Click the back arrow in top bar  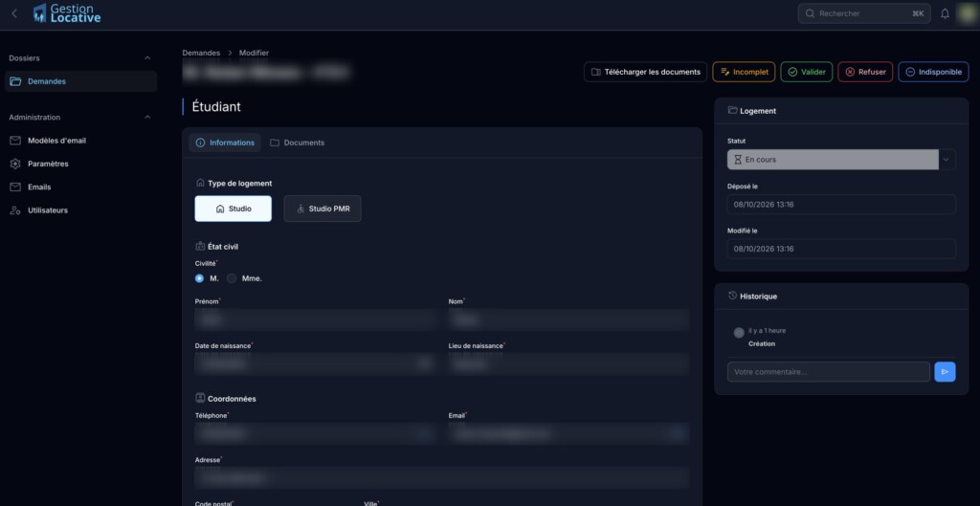14,13
